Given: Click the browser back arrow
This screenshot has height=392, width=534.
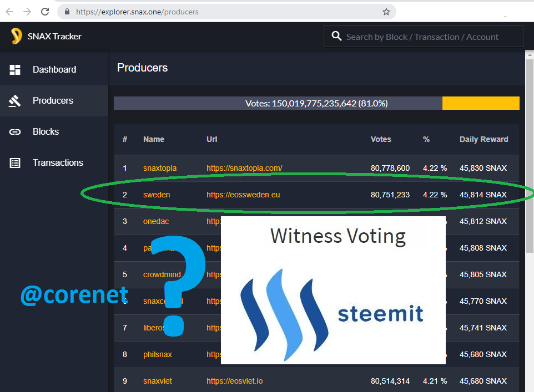Looking at the screenshot, I should click(9, 12).
